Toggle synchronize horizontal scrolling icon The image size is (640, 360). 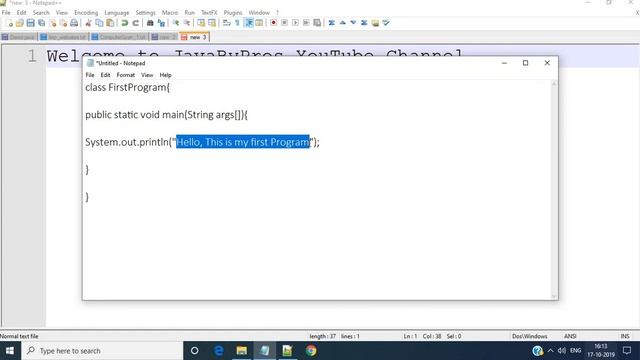(x=212, y=23)
